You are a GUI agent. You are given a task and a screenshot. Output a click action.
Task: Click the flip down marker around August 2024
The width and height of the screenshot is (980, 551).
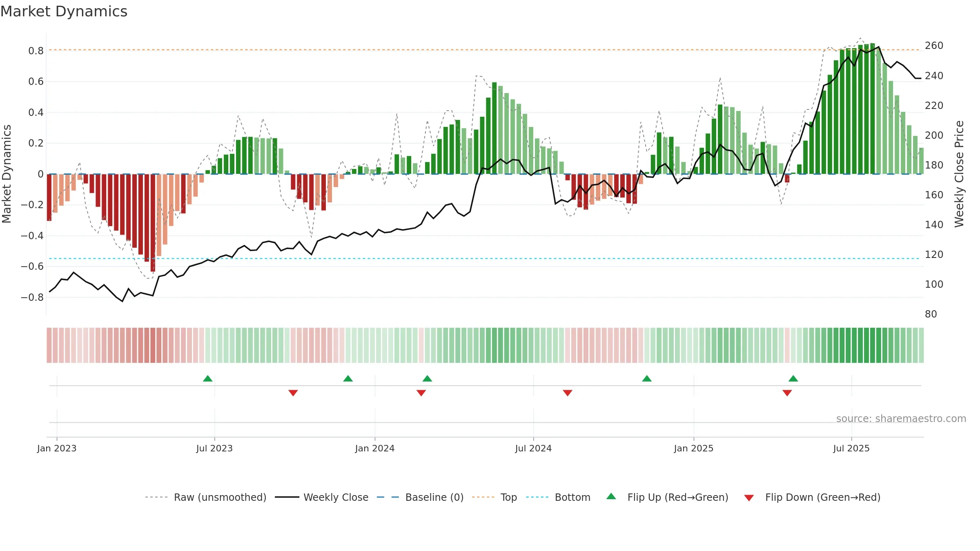click(568, 393)
